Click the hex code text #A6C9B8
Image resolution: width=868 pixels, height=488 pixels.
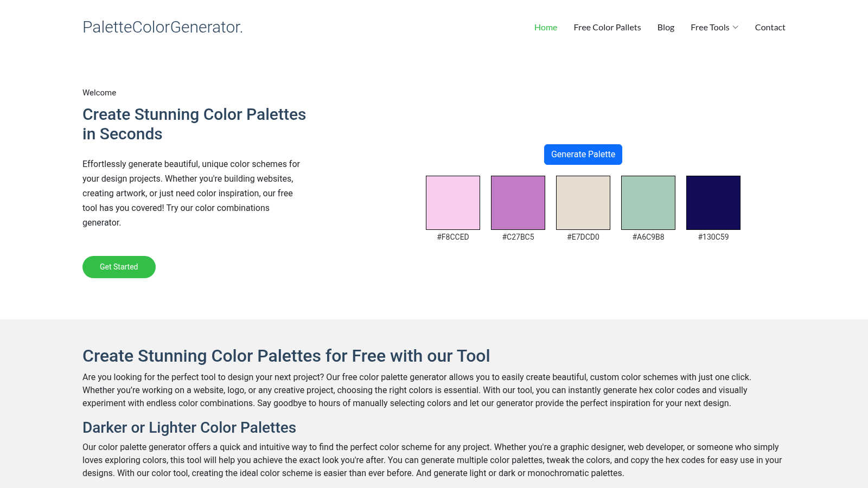[648, 237]
